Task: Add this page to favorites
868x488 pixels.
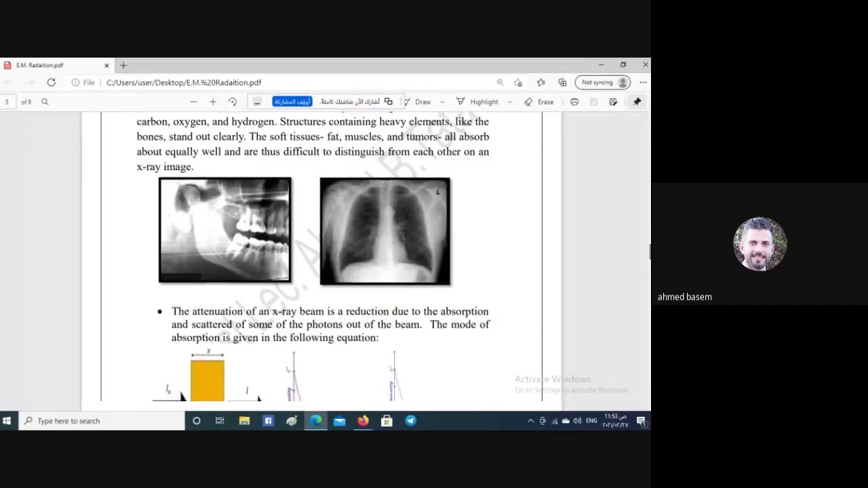Action: point(518,83)
